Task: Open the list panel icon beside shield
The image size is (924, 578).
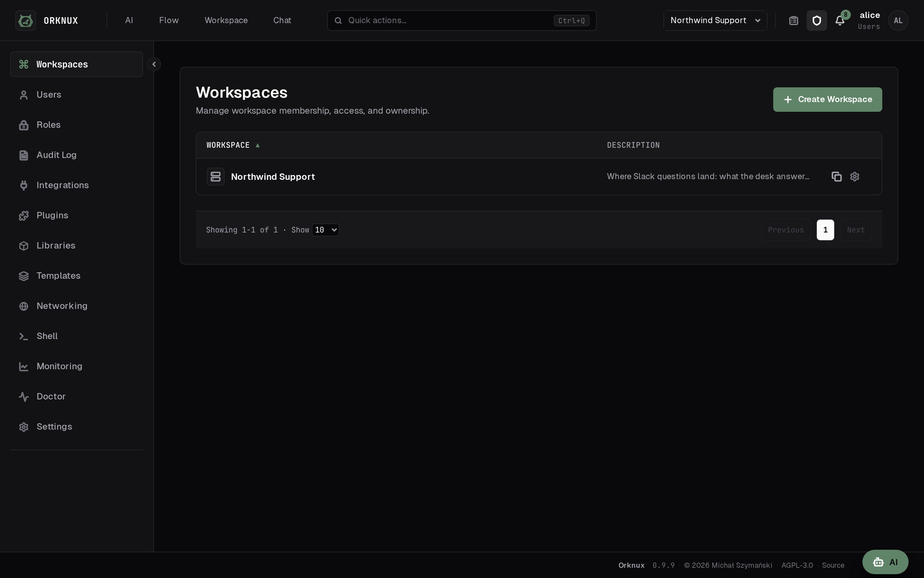Action: (x=794, y=21)
